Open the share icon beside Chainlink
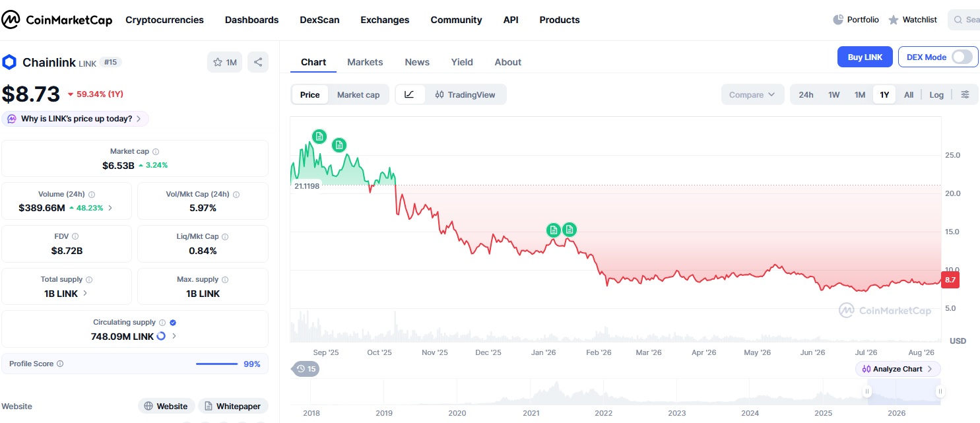Viewport: 980px width, 423px height. 258,62
